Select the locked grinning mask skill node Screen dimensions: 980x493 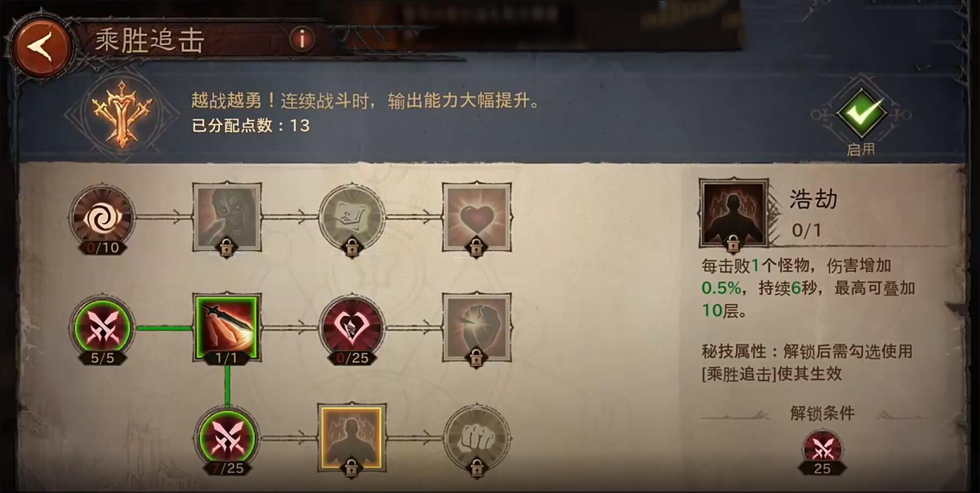point(352,218)
